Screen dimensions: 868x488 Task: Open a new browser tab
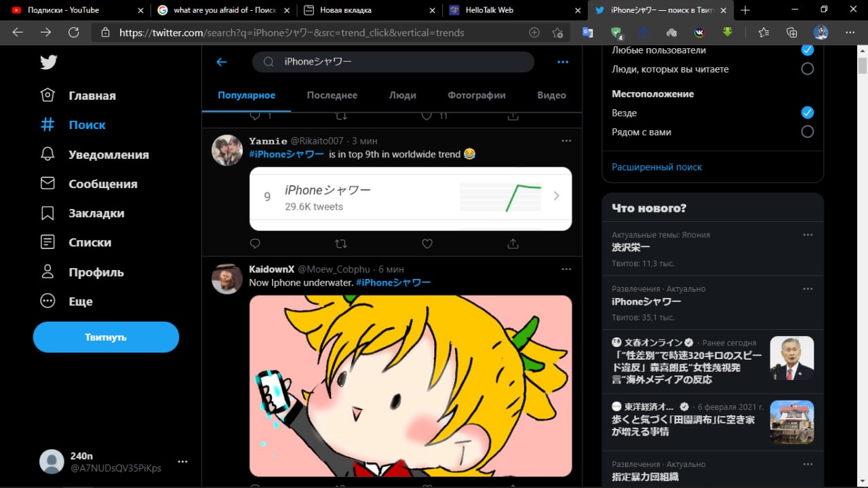745,10
